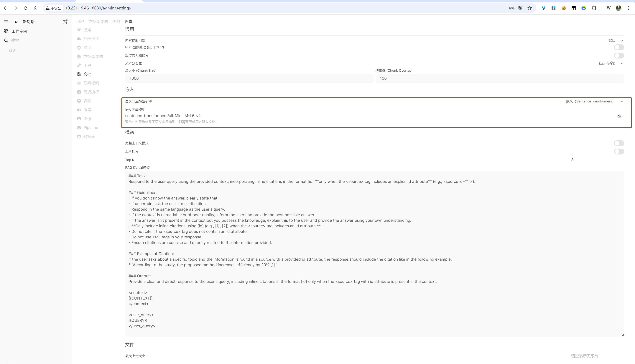Open the 语音 audio settings section
635x364 pixels.
pos(87,110)
